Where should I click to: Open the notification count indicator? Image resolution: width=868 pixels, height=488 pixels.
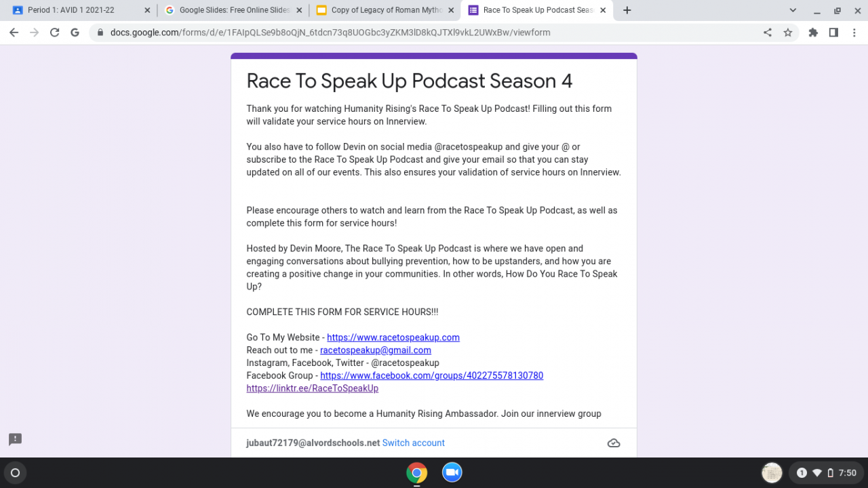point(802,472)
